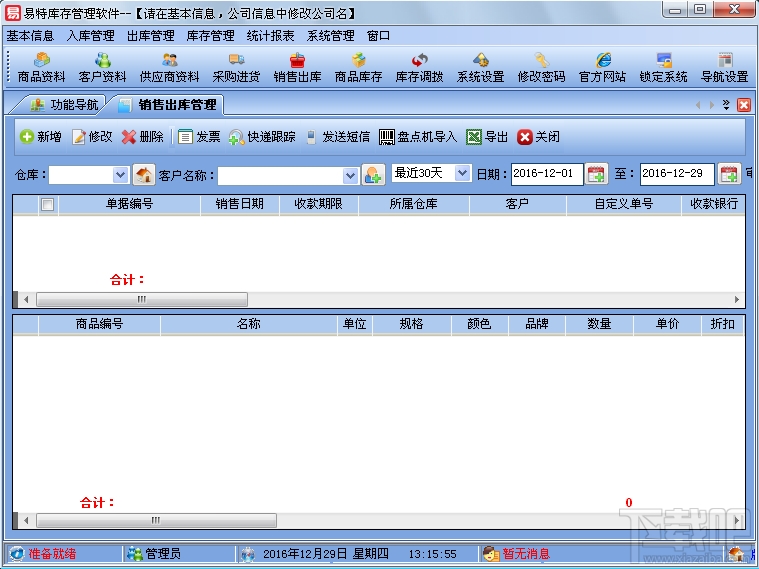Click upper table scroll right arrow
The image size is (759, 569).
(737, 300)
